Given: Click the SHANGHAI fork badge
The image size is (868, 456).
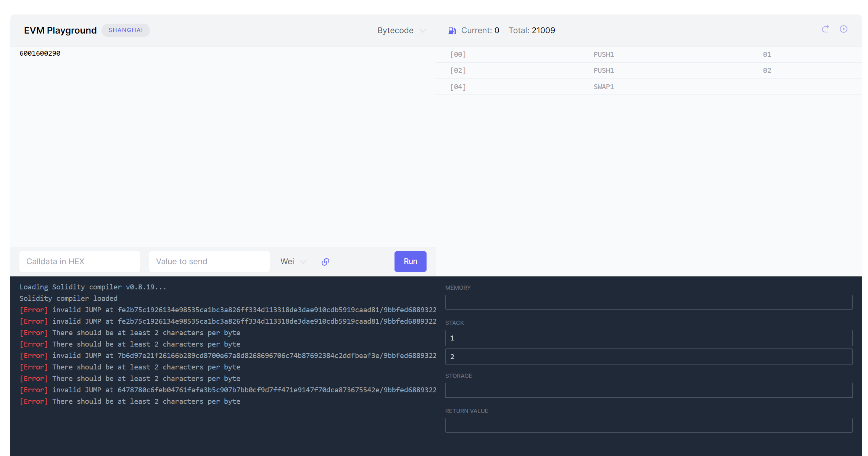Looking at the screenshot, I should (x=126, y=30).
